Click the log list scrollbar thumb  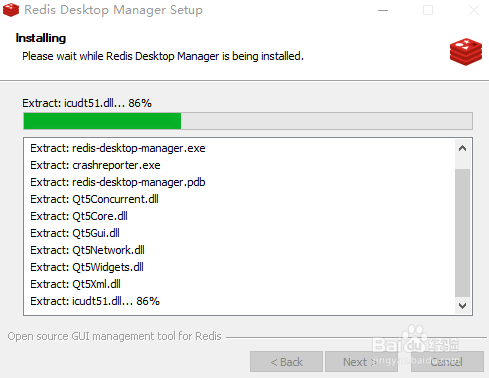click(x=462, y=232)
